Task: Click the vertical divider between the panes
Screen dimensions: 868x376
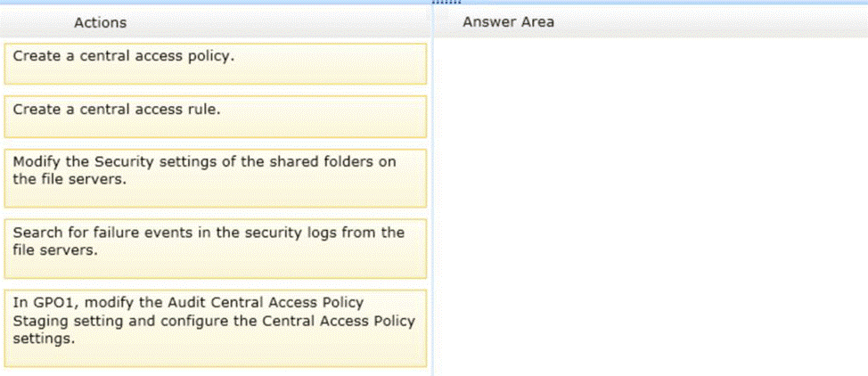Action: pyautogui.click(x=432, y=205)
